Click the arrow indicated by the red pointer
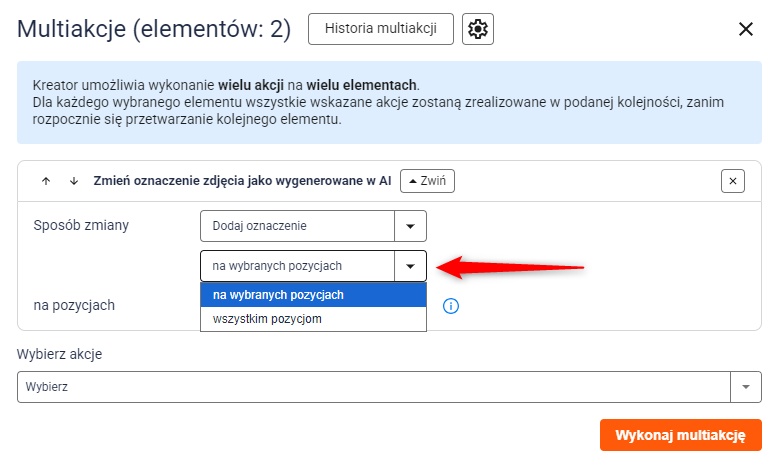The height and width of the screenshot is (468, 778). (x=410, y=266)
